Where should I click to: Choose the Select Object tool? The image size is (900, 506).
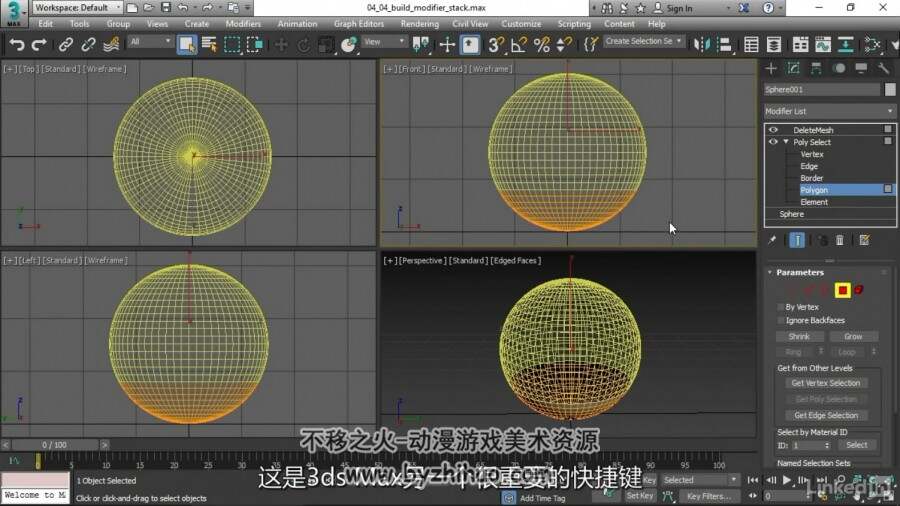pos(187,44)
